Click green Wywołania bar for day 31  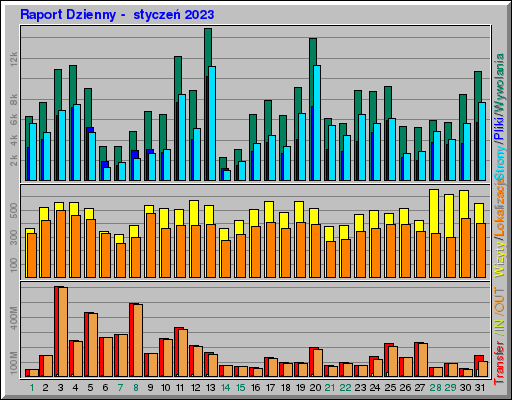click(x=478, y=87)
